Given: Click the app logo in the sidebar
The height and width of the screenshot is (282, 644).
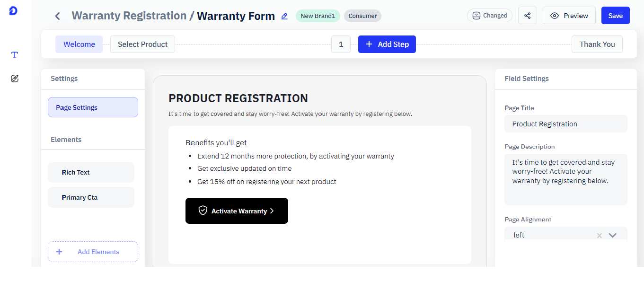Looking at the screenshot, I should (13, 11).
